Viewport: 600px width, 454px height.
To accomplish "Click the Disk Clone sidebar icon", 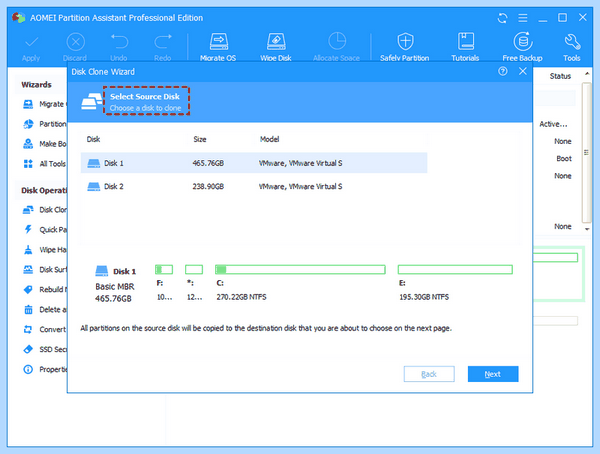I will [28, 210].
